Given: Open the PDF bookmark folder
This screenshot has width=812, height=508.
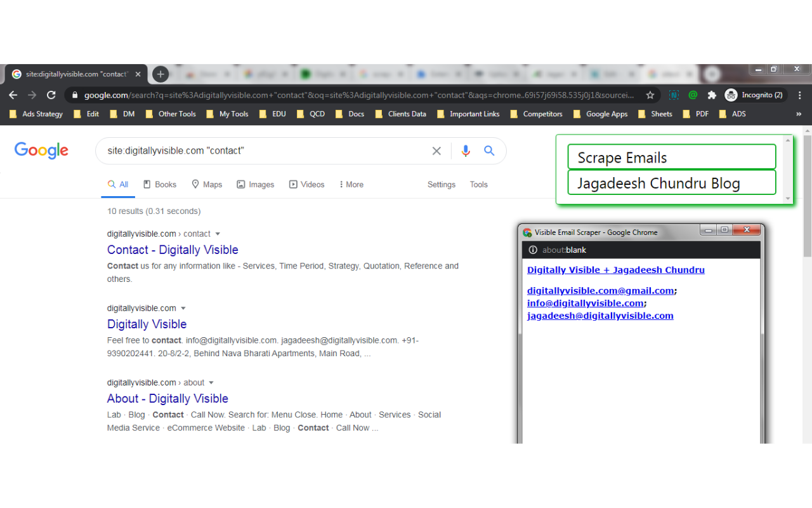Looking at the screenshot, I should 696,114.
